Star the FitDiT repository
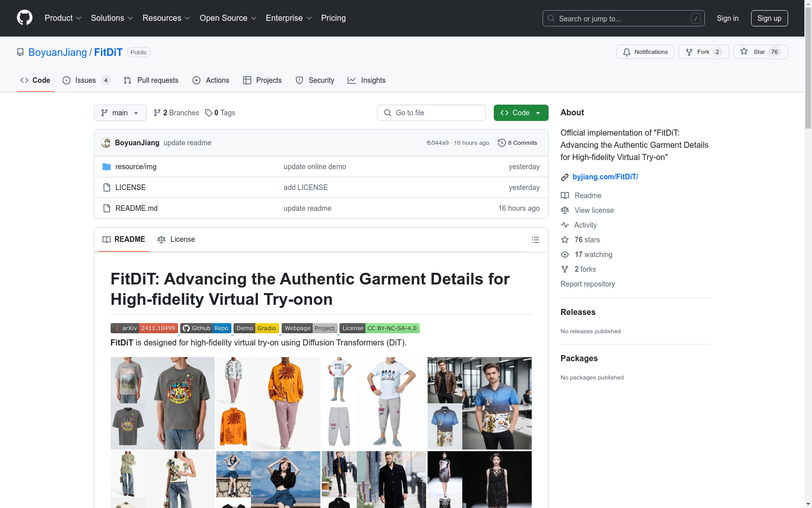 760,52
